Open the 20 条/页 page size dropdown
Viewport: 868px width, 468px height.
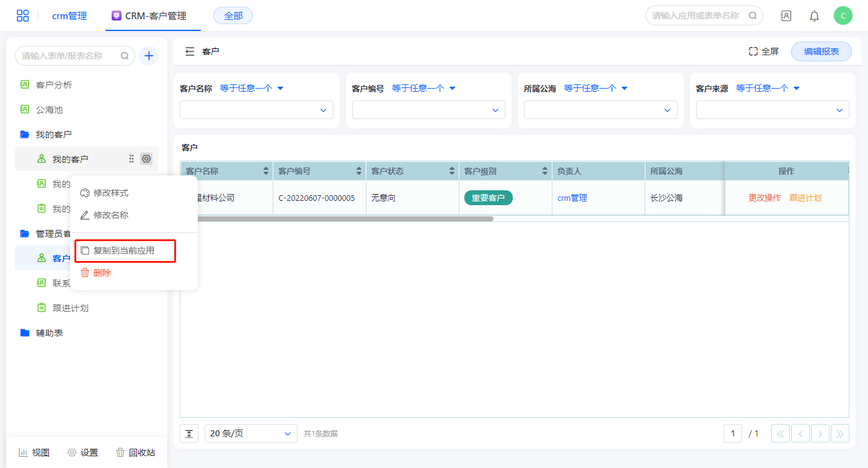coord(251,433)
